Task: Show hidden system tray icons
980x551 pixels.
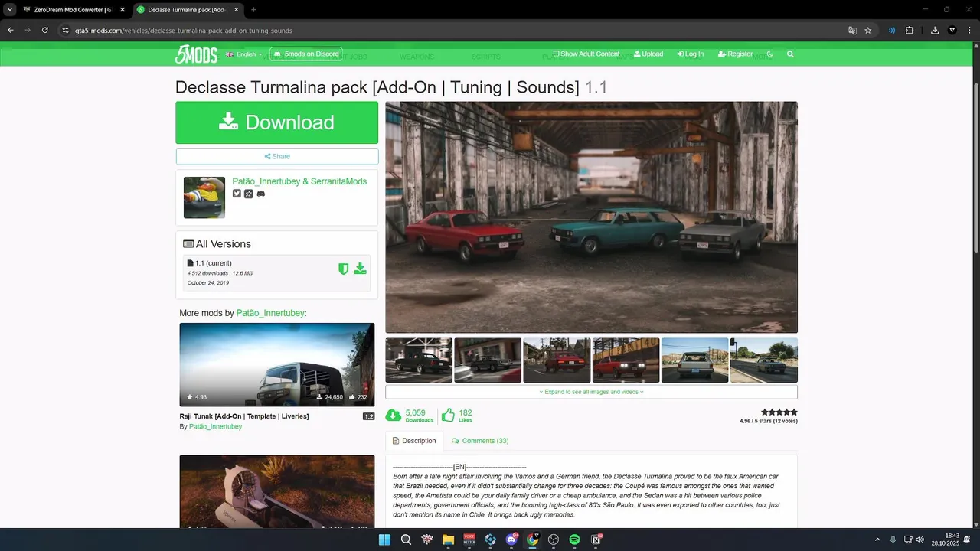Action: pyautogui.click(x=878, y=540)
